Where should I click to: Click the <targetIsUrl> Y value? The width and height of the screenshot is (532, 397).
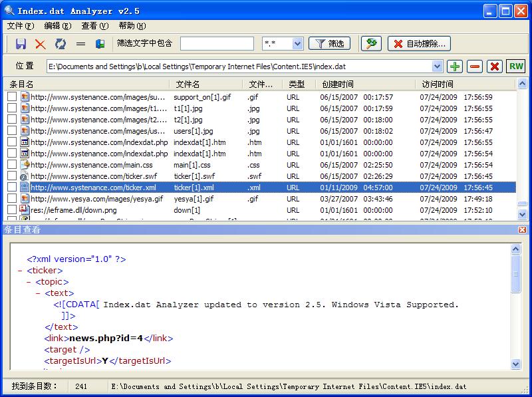pos(105,360)
